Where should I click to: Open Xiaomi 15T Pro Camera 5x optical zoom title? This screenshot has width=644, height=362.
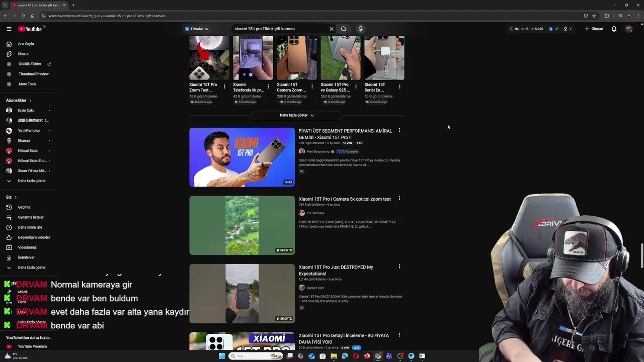[x=345, y=199]
